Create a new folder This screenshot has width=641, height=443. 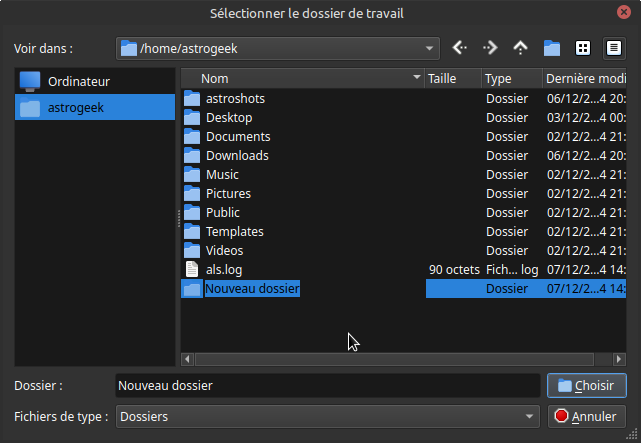coord(551,48)
